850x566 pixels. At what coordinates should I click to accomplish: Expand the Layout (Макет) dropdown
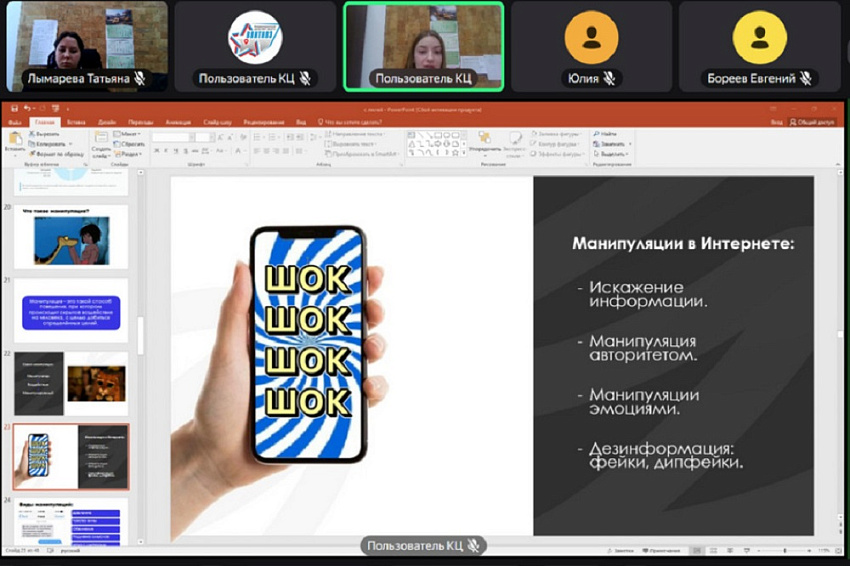128,133
